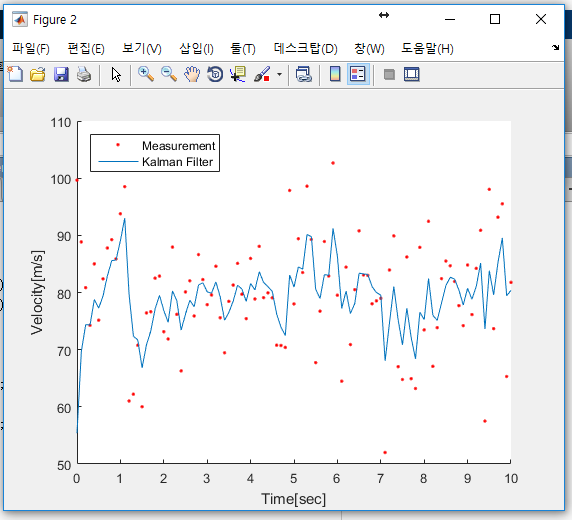Show Plot Tools and dock figure
The height and width of the screenshot is (520, 572).
coord(411,74)
